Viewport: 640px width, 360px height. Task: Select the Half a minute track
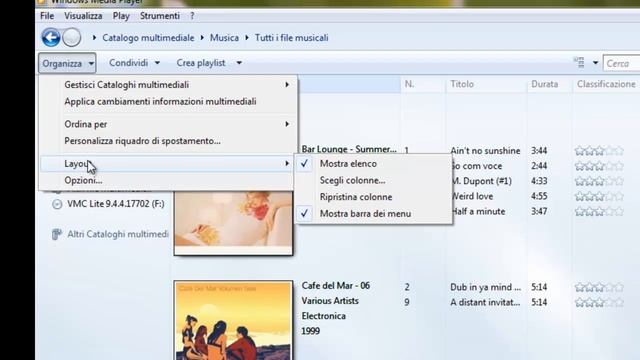(478, 211)
